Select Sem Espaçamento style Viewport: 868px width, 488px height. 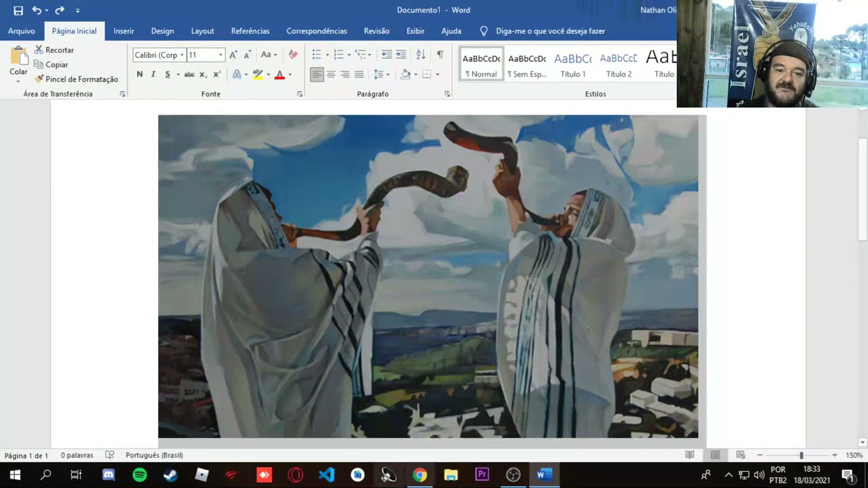[527, 64]
